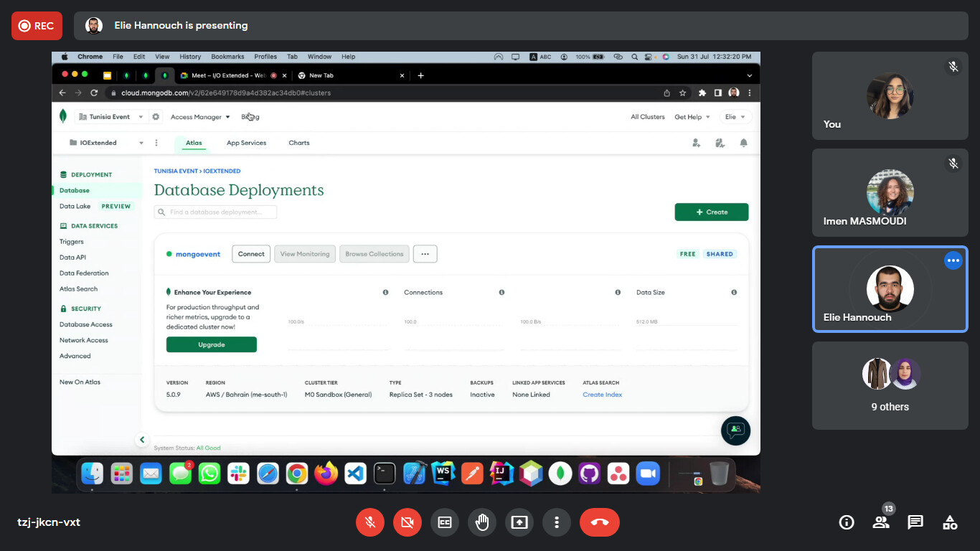Screen dimensions: 980x551
Task: Click the green Create button
Action: (x=711, y=212)
